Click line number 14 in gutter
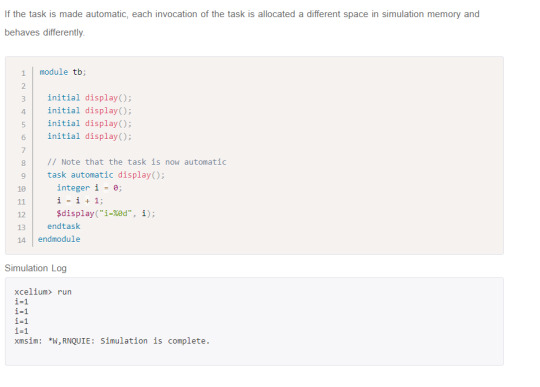 21,240
